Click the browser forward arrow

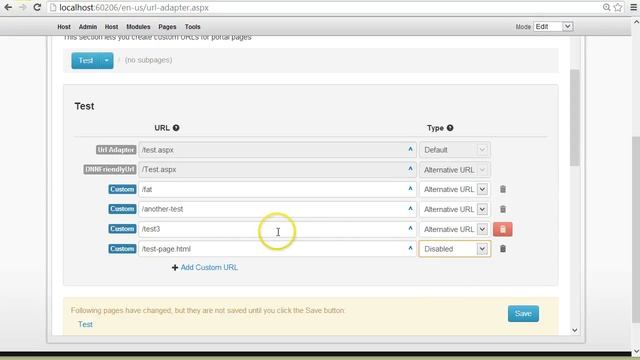pyautogui.click(x=22, y=7)
